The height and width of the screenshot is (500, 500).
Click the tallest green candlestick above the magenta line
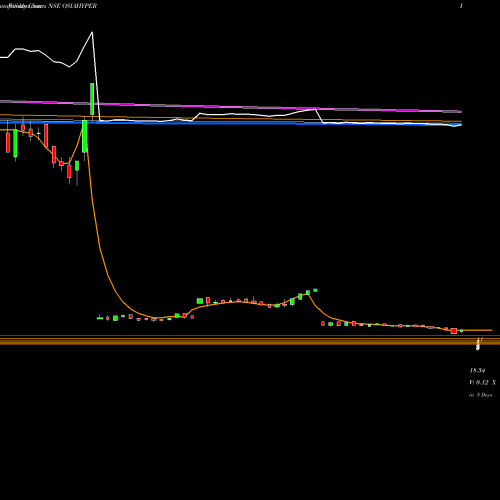[x=92, y=99]
